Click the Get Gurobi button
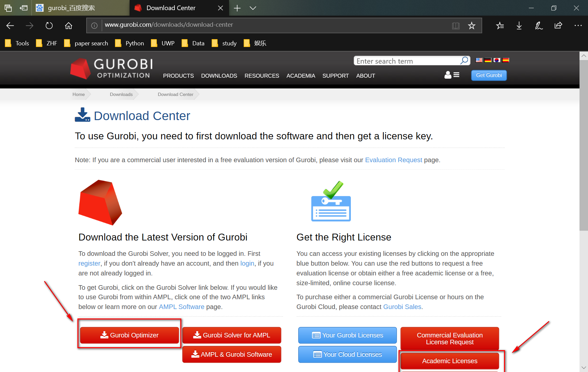Viewport: 588px width, 372px height. coord(489,75)
